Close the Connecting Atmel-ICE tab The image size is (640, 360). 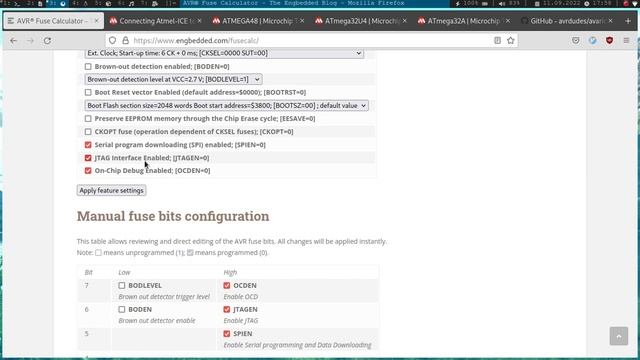(199, 21)
